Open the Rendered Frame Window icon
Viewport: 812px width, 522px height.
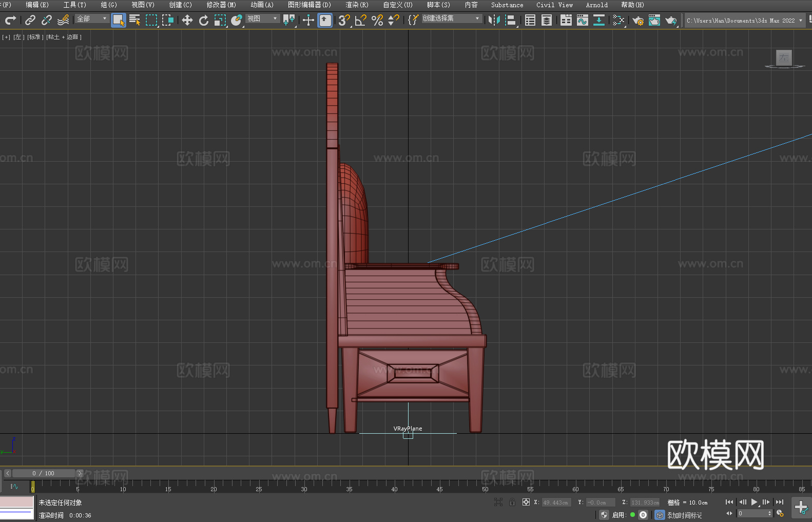coord(654,20)
